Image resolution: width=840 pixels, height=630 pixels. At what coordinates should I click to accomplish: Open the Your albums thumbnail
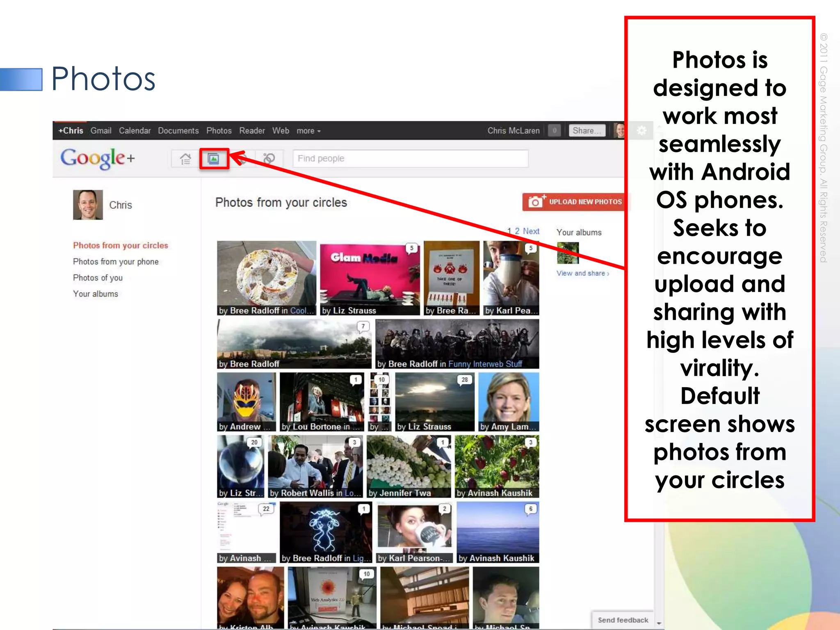coord(568,253)
